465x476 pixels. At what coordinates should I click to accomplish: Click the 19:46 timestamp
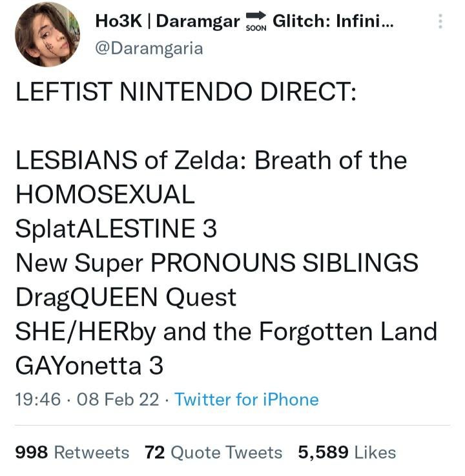click(38, 399)
